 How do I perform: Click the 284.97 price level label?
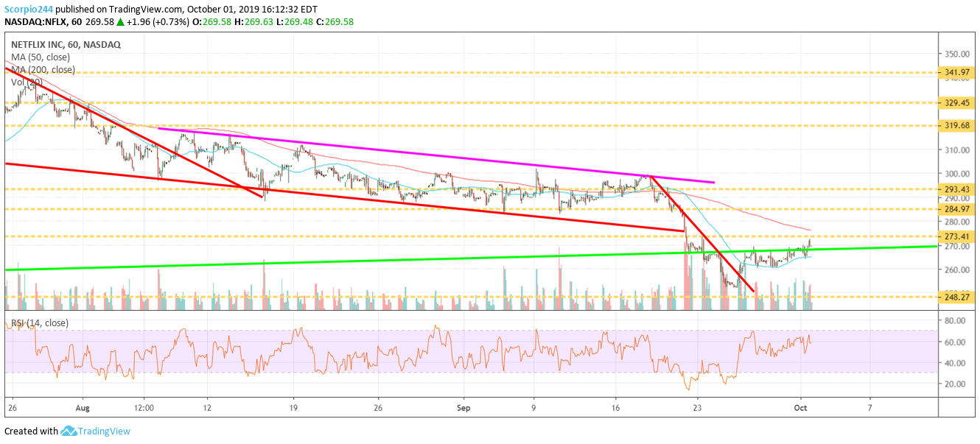tap(957, 209)
